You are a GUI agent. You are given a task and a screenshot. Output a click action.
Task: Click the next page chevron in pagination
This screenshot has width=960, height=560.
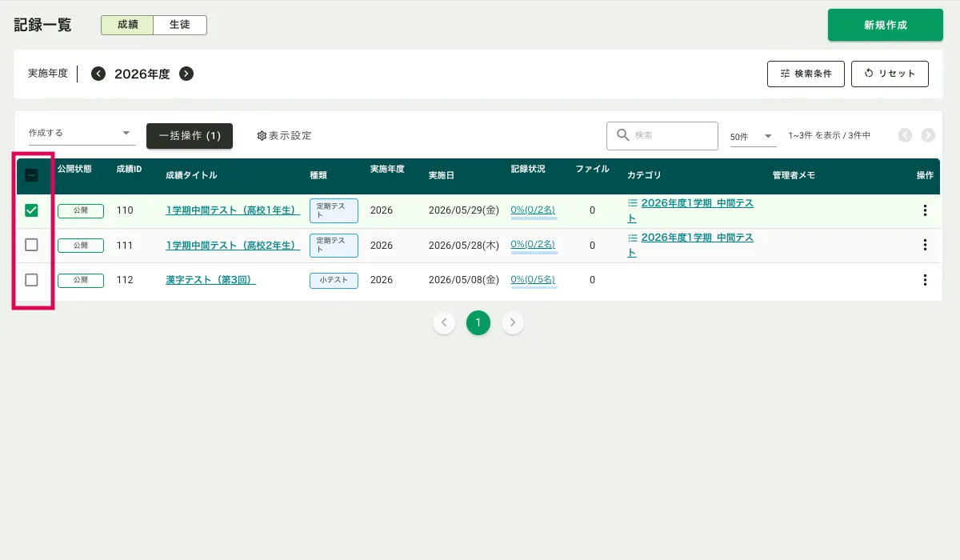(513, 323)
